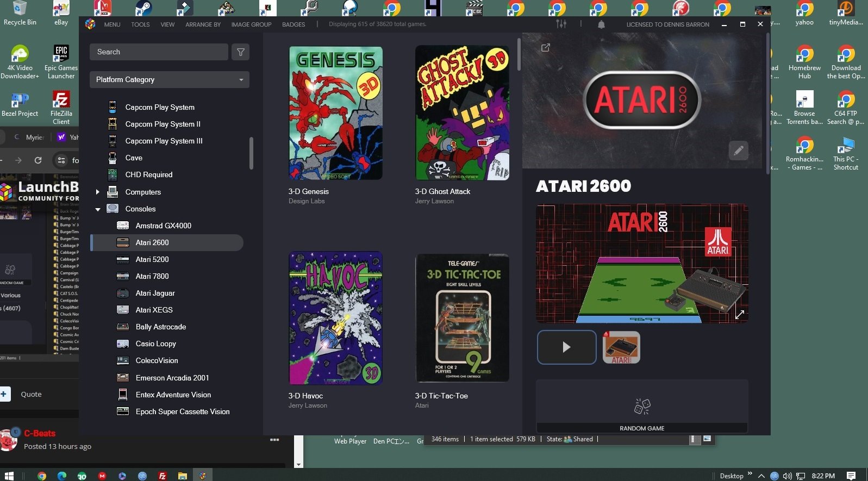Click the Amstrad GX4000 console icon
The image size is (868, 481).
pos(123,226)
